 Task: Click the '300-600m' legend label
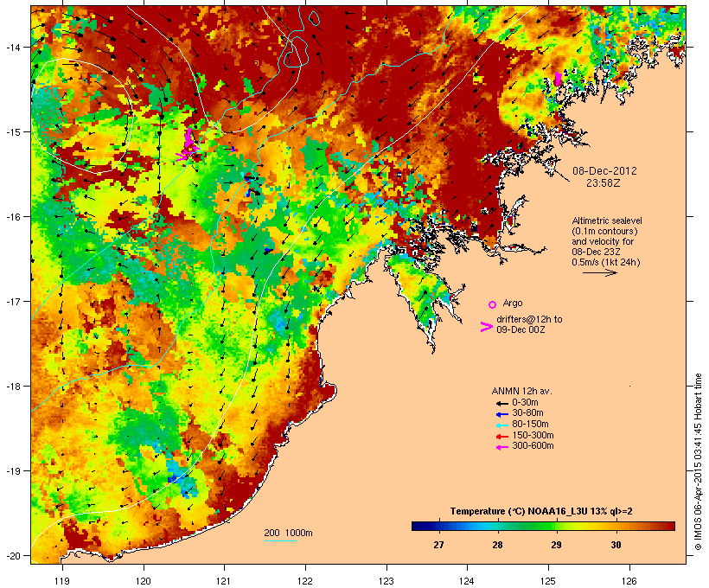pyautogui.click(x=533, y=446)
